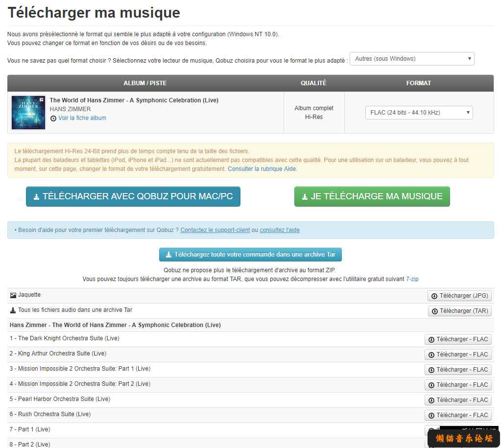Click 'Télécharger (TAR)' button
Screen dimensions: 501x448
(460, 311)
